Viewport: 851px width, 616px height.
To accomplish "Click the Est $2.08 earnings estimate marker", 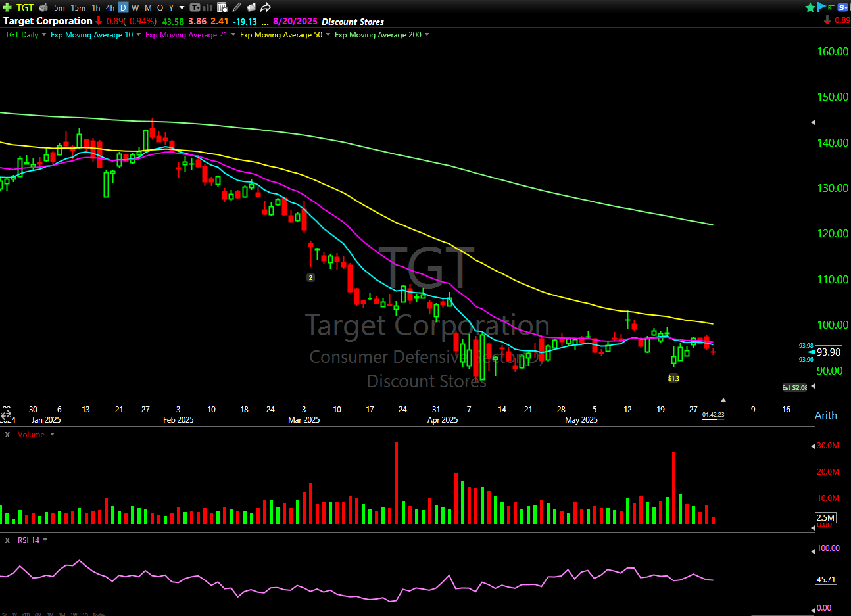I will tap(794, 388).
